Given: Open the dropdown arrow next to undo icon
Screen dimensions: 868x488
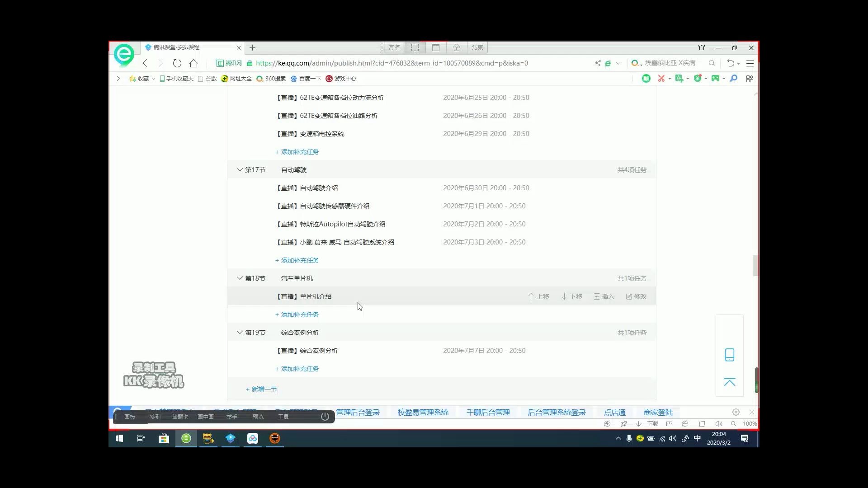Looking at the screenshot, I should (x=739, y=64).
